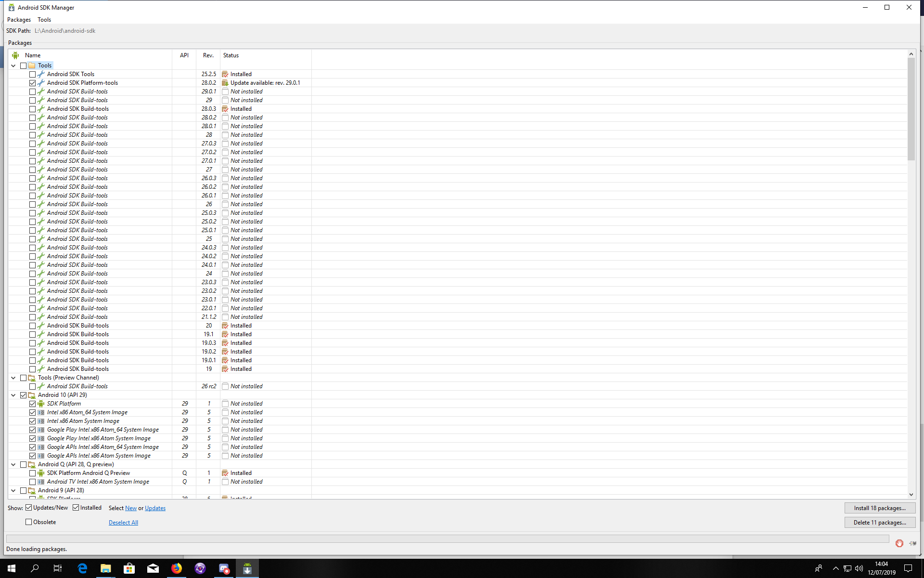Click the SDK Platform Android Q Preview icon

tap(41, 473)
